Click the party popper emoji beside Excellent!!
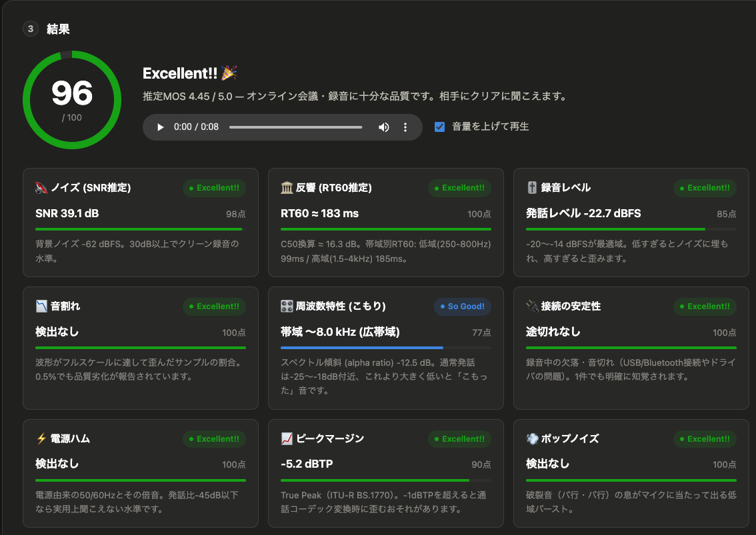The height and width of the screenshot is (535, 756). 229,73
